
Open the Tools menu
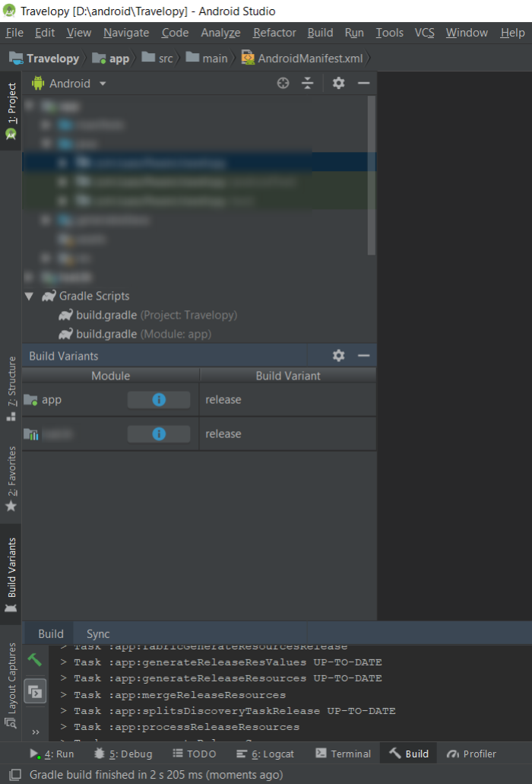389,33
